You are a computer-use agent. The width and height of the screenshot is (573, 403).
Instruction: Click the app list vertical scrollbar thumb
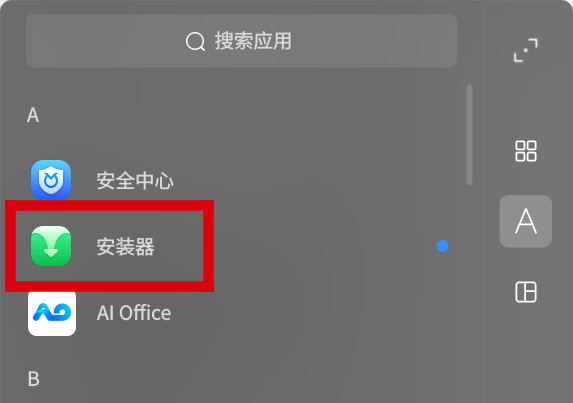pyautogui.click(x=469, y=135)
